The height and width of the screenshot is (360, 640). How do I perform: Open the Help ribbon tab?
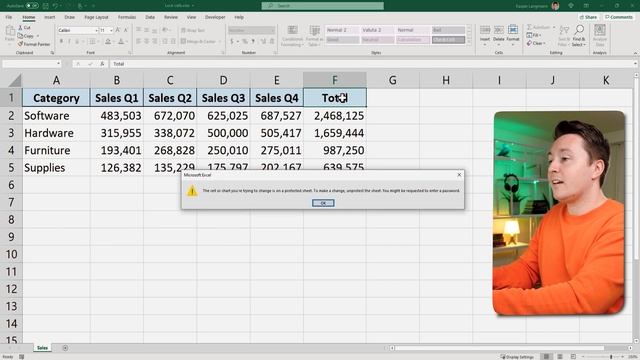(x=239, y=17)
